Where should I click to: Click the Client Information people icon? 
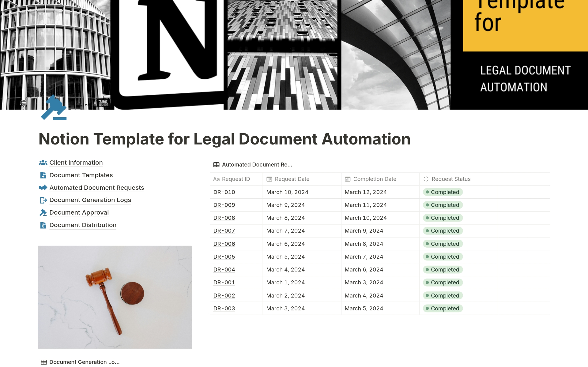[x=43, y=163]
